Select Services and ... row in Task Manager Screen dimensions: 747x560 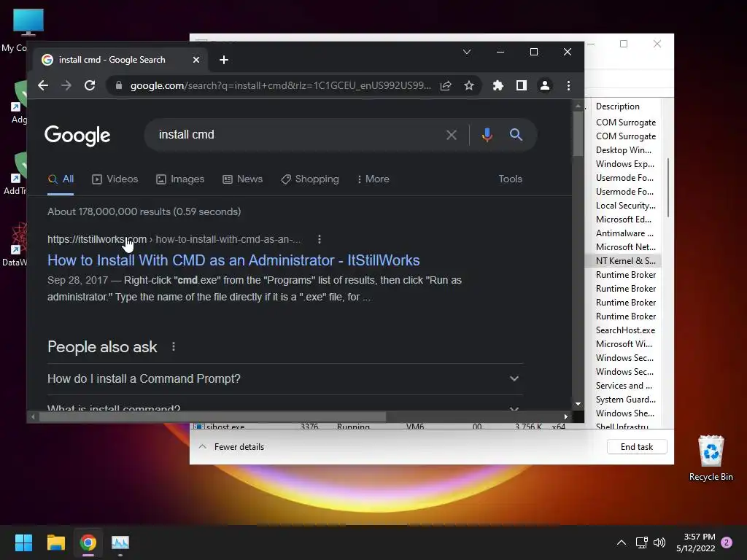(624, 386)
